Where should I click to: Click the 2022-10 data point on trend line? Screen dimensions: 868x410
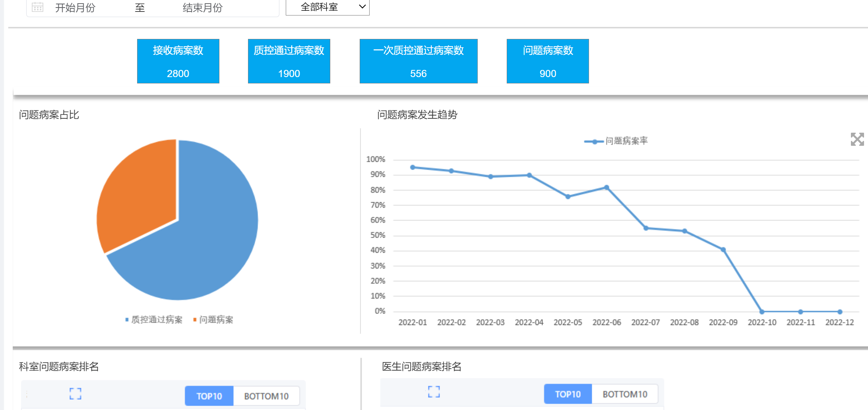(762, 312)
